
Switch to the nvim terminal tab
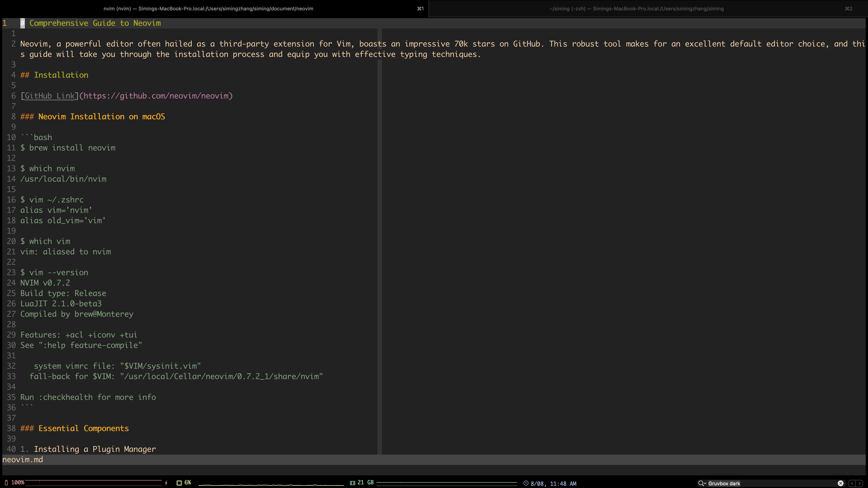tap(214, 8)
